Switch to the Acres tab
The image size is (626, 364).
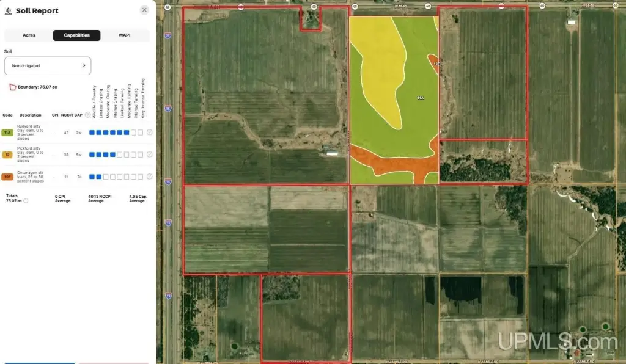(x=29, y=35)
